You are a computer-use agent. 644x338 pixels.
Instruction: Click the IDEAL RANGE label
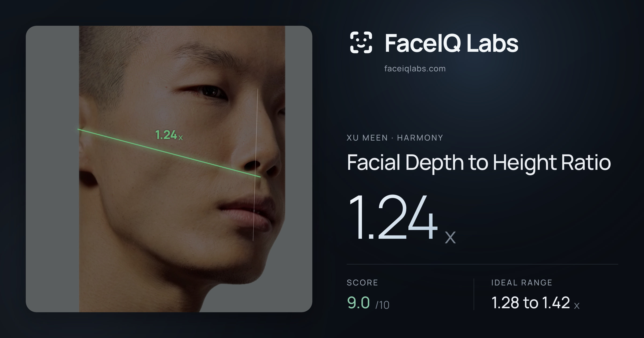(522, 282)
